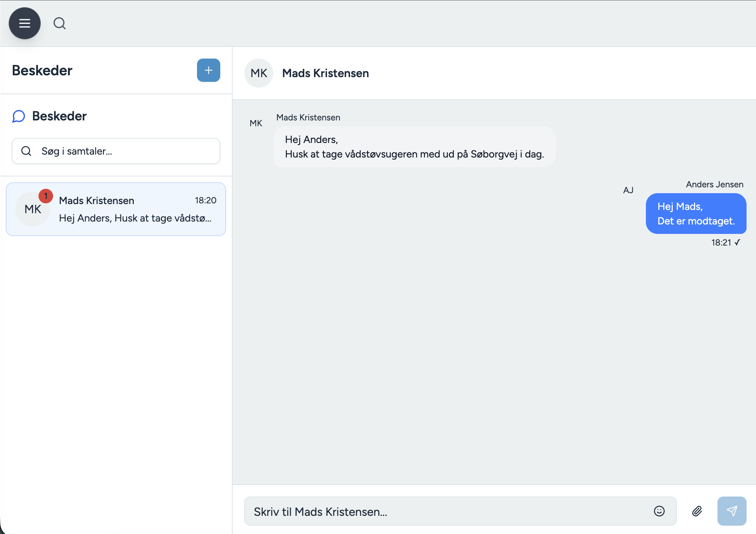Click Mads Kristensen's name in the chat header
Screen dimensions: 756x534
[325, 73]
